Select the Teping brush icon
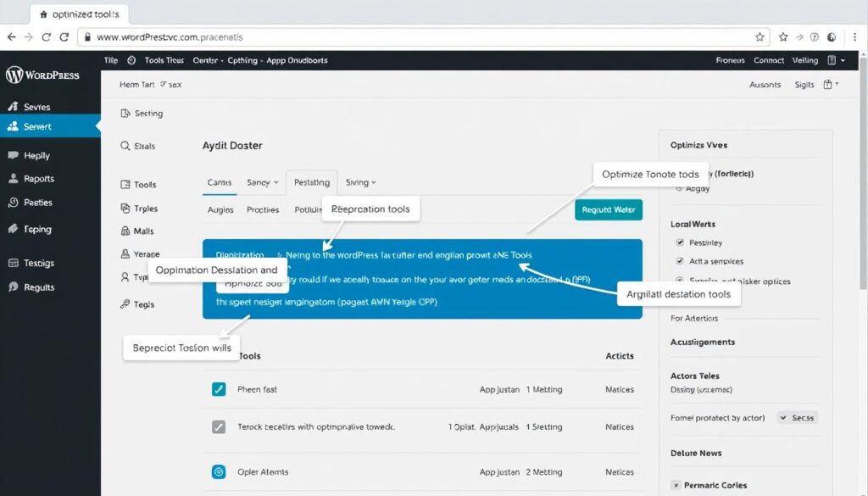The height and width of the screenshot is (496, 868). 14,229
